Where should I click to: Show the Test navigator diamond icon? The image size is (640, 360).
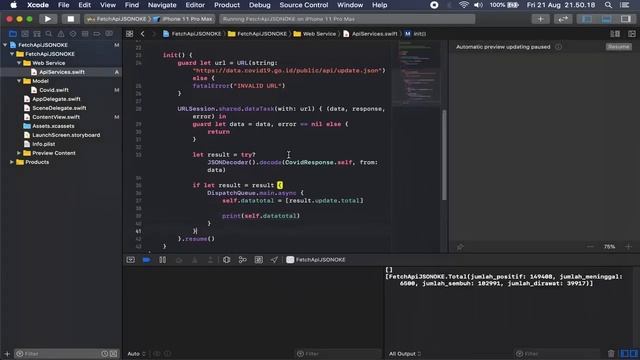click(x=73, y=34)
